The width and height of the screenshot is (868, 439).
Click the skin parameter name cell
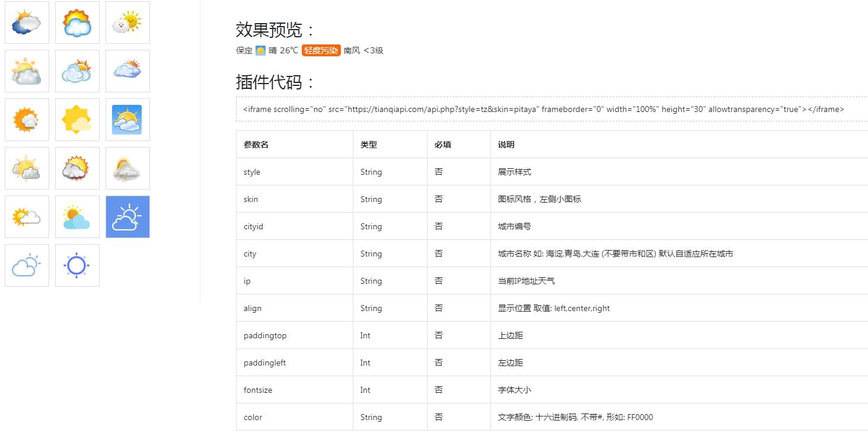[x=295, y=199]
